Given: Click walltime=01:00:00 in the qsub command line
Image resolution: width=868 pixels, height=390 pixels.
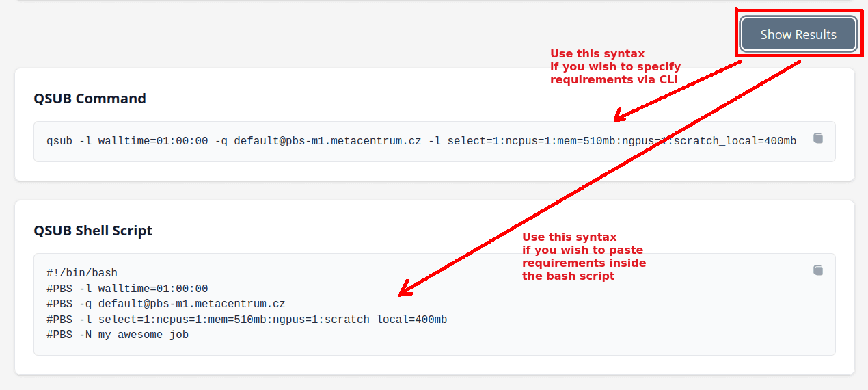Looking at the screenshot, I should click(x=153, y=142).
